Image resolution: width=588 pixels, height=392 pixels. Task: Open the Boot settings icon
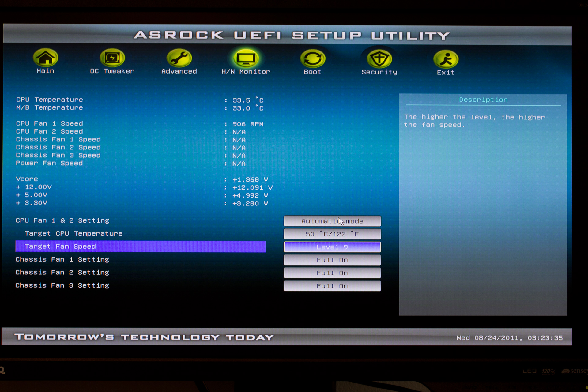click(x=312, y=58)
